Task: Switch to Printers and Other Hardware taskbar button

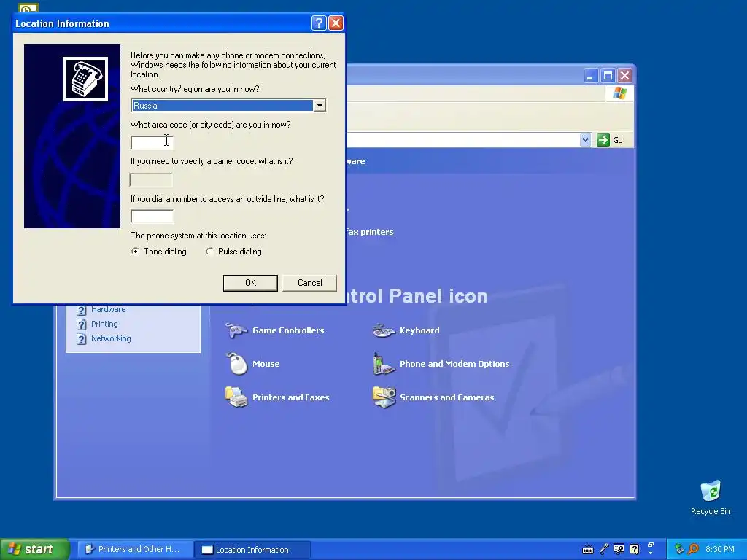Action: pyautogui.click(x=135, y=549)
